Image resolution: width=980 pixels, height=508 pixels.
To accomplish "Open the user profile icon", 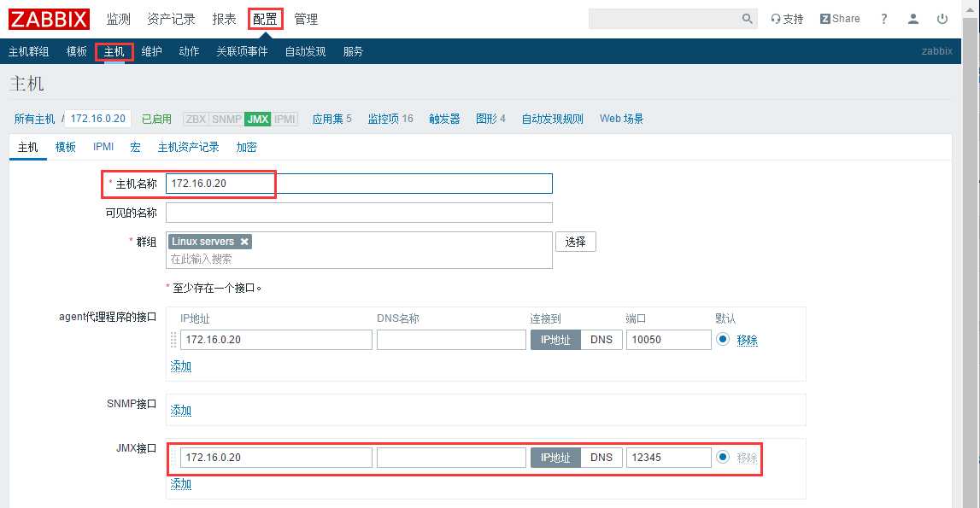I will [913, 19].
